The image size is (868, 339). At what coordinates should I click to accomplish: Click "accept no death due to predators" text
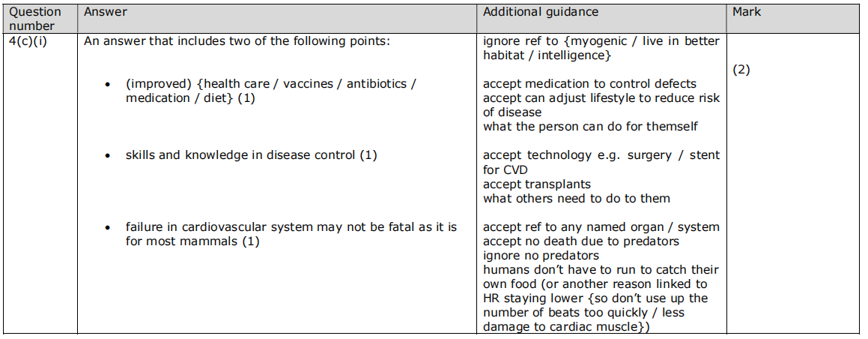tap(581, 241)
